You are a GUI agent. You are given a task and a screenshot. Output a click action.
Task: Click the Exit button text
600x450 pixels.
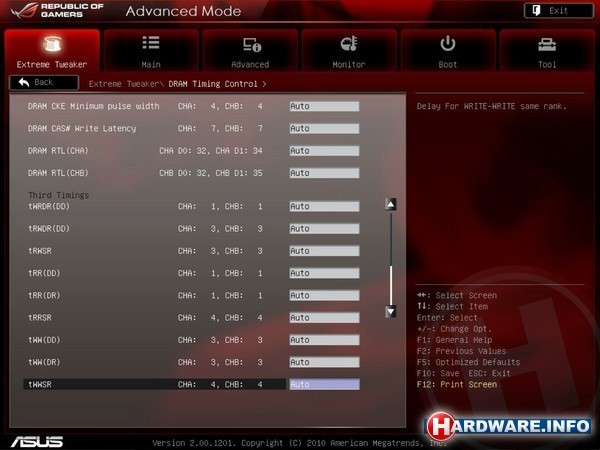pyautogui.click(x=559, y=11)
